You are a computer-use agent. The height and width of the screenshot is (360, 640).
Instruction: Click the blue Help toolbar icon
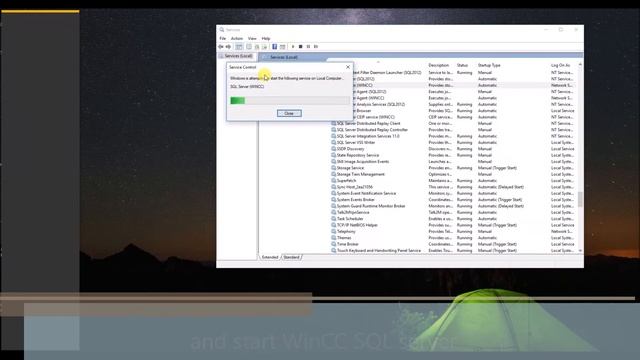pyautogui.click(x=274, y=47)
